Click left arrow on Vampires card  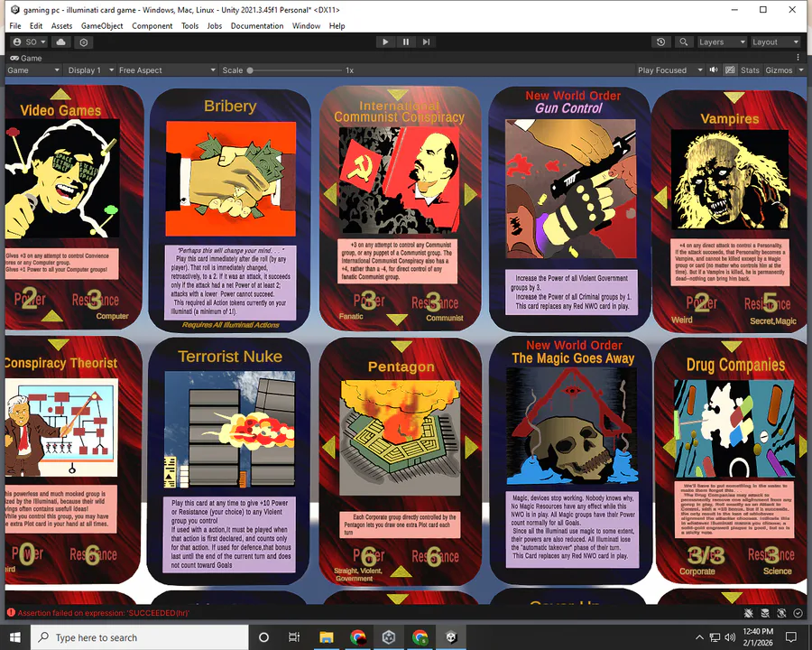click(x=660, y=198)
